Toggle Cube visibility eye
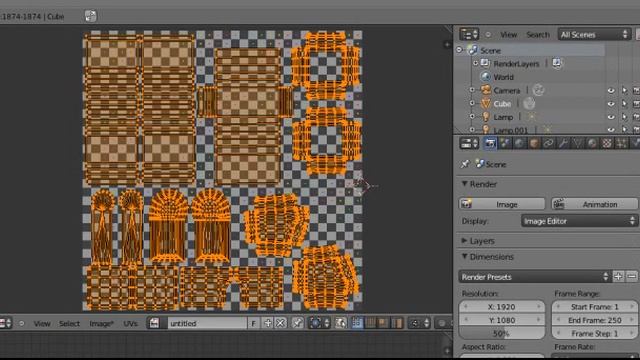The width and height of the screenshot is (640, 360). [611, 104]
